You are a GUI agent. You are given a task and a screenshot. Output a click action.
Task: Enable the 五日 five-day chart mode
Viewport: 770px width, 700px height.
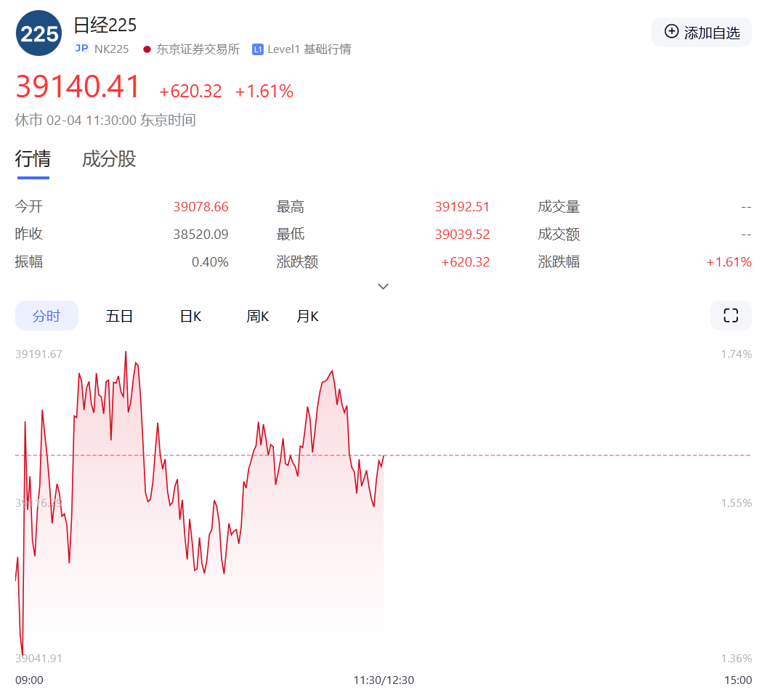[x=119, y=315]
